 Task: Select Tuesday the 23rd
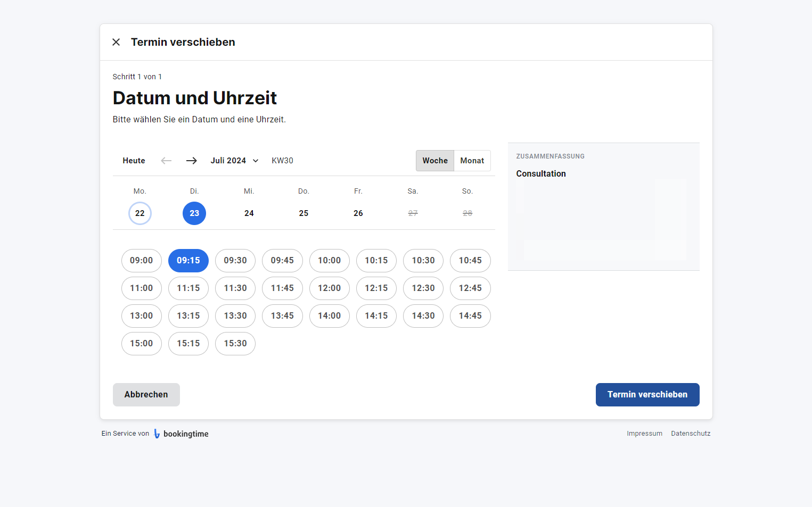pos(194,213)
